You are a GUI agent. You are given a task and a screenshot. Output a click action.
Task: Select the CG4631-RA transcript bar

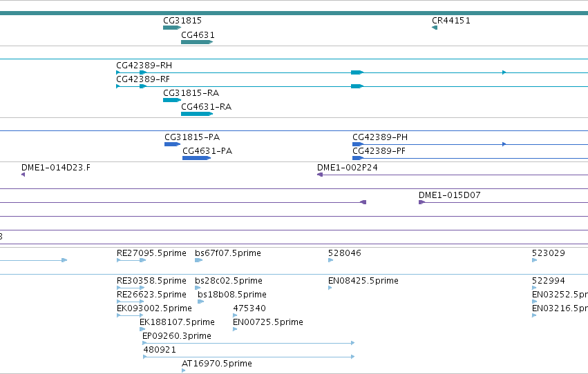point(197,114)
